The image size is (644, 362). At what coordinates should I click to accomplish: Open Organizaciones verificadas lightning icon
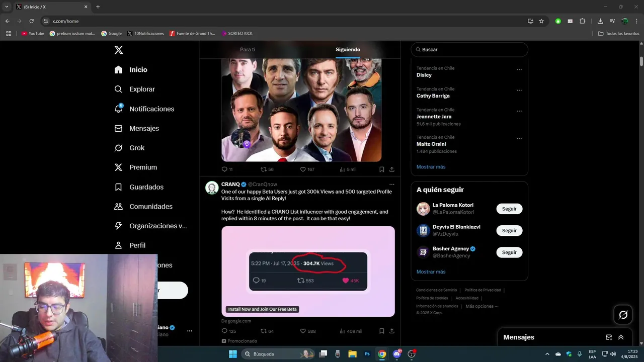(119, 226)
